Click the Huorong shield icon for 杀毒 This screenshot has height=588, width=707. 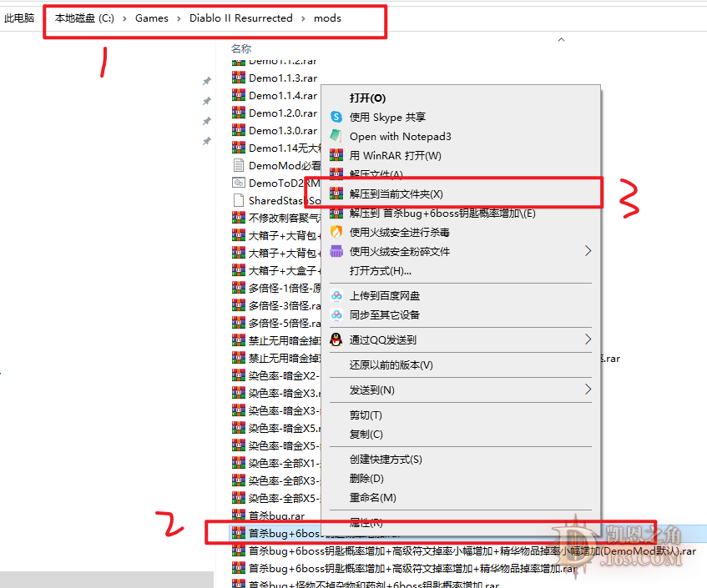[x=336, y=232]
